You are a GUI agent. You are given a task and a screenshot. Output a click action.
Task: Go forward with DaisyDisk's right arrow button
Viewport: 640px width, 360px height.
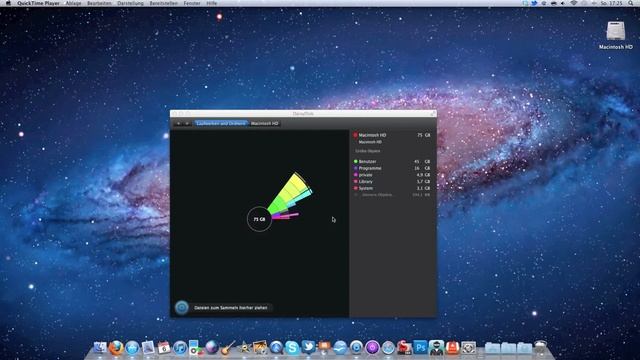click(x=187, y=123)
